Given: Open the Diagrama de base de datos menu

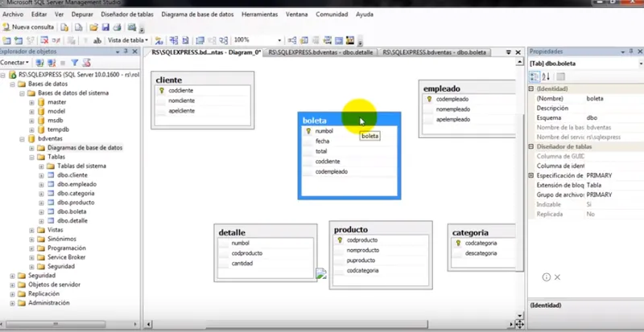Looking at the screenshot, I should [x=197, y=14].
